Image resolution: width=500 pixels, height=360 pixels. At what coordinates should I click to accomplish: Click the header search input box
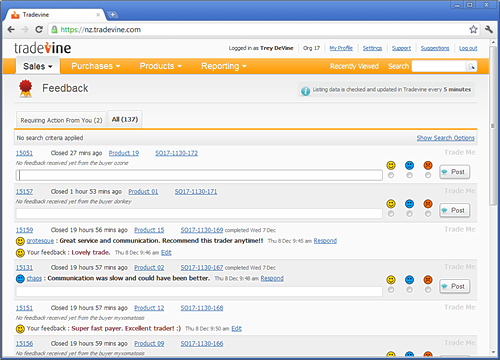pos(439,66)
